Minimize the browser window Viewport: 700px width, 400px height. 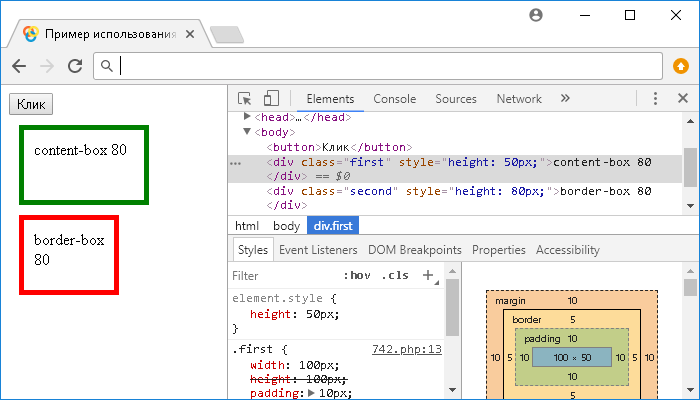point(585,15)
